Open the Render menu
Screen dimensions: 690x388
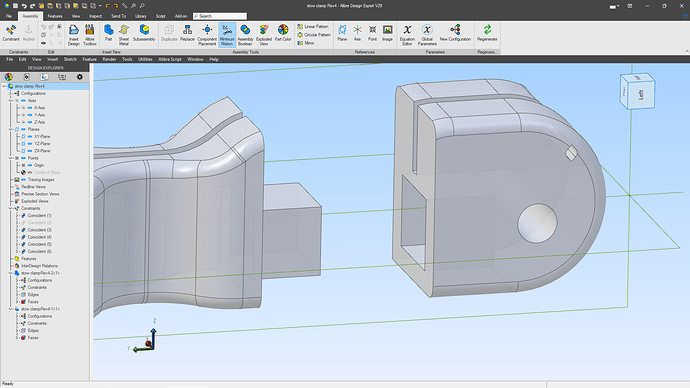coord(109,59)
